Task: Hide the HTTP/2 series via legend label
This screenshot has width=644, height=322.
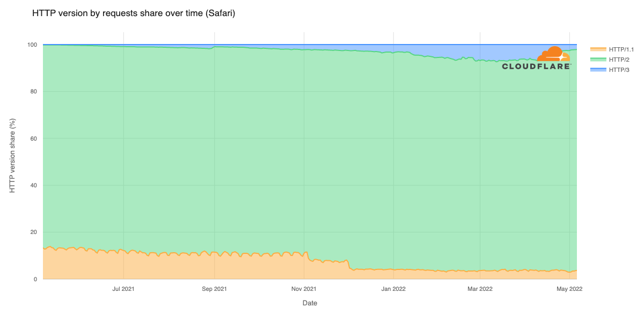Action: point(618,60)
